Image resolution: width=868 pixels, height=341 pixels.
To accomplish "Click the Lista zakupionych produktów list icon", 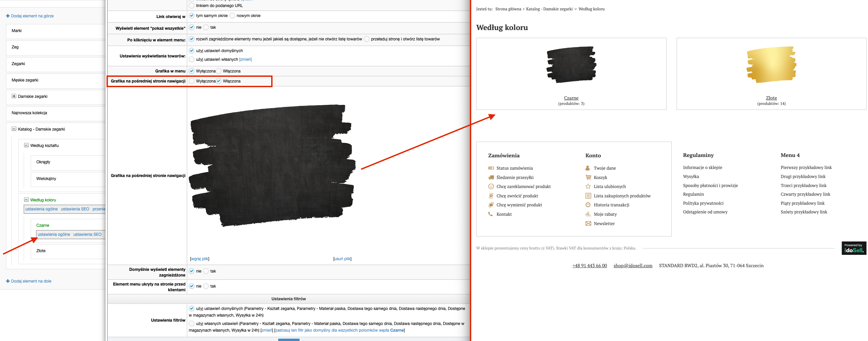I will [588, 196].
